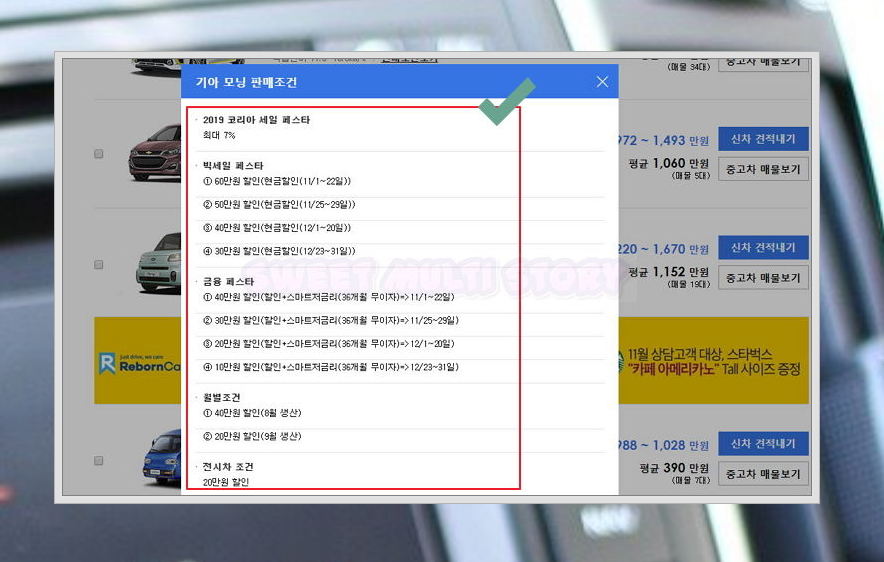Check the box next to the mint green car
The height and width of the screenshot is (562, 884).
[99, 264]
